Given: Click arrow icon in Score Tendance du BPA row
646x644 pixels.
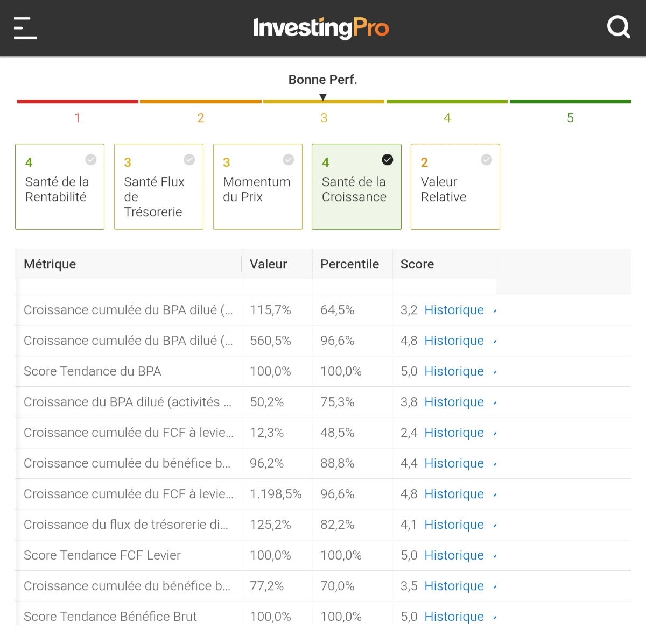Looking at the screenshot, I should point(495,372).
